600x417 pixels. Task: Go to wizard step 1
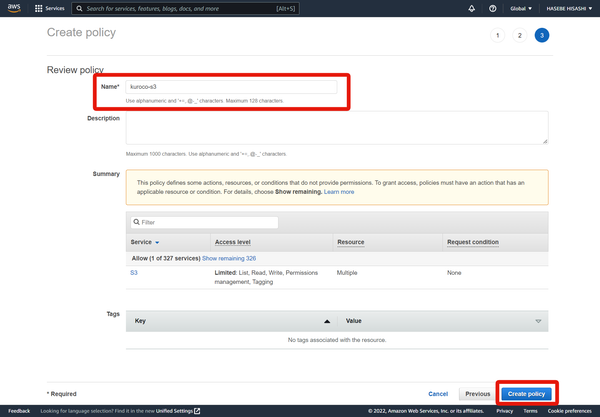[x=497, y=35]
